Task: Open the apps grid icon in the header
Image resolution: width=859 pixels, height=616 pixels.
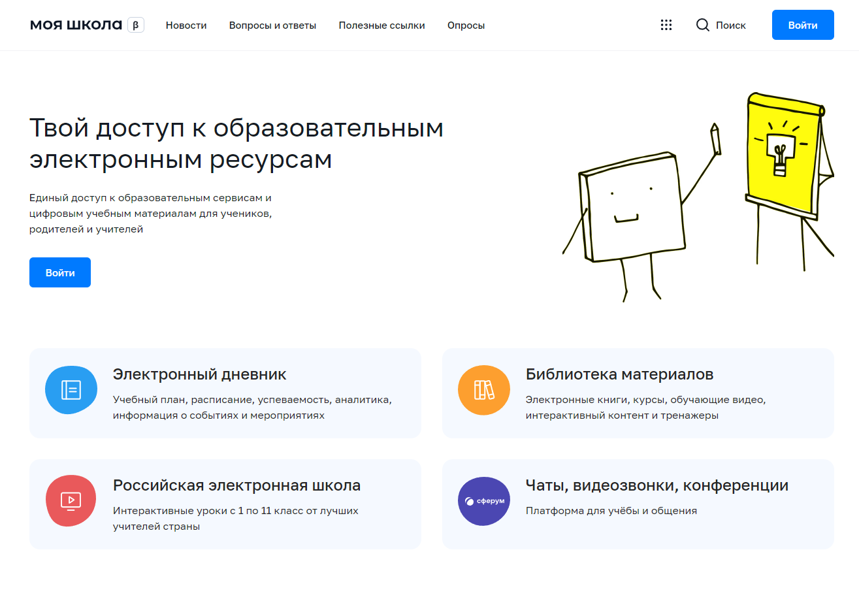Action: (x=666, y=25)
